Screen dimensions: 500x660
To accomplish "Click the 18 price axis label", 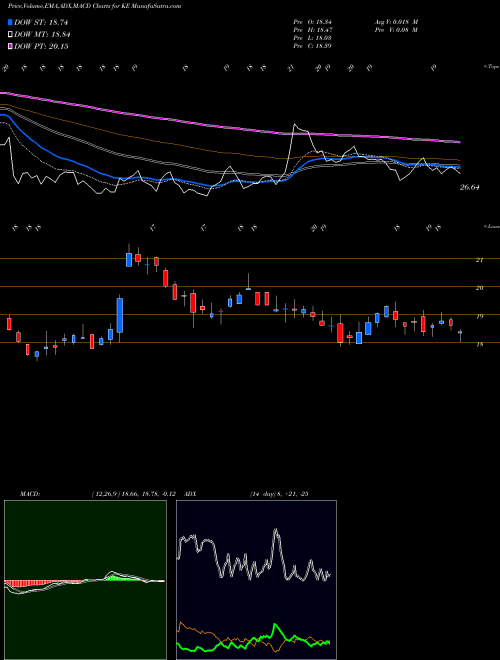I will [479, 344].
